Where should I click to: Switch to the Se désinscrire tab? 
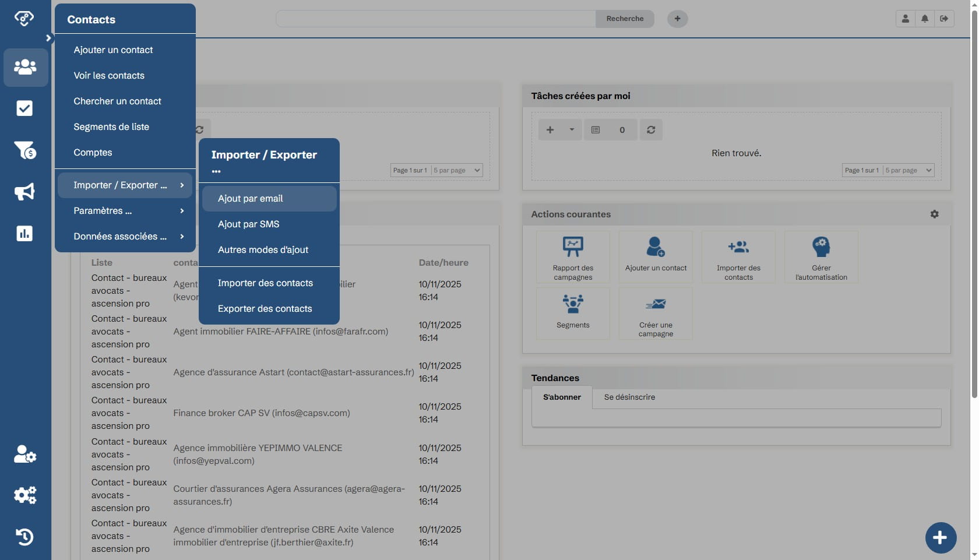[629, 397]
